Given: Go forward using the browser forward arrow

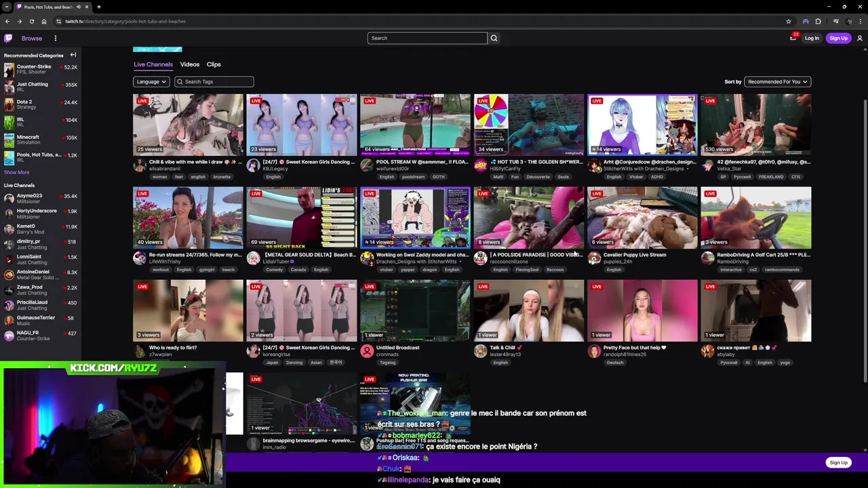Looking at the screenshot, I should [19, 21].
